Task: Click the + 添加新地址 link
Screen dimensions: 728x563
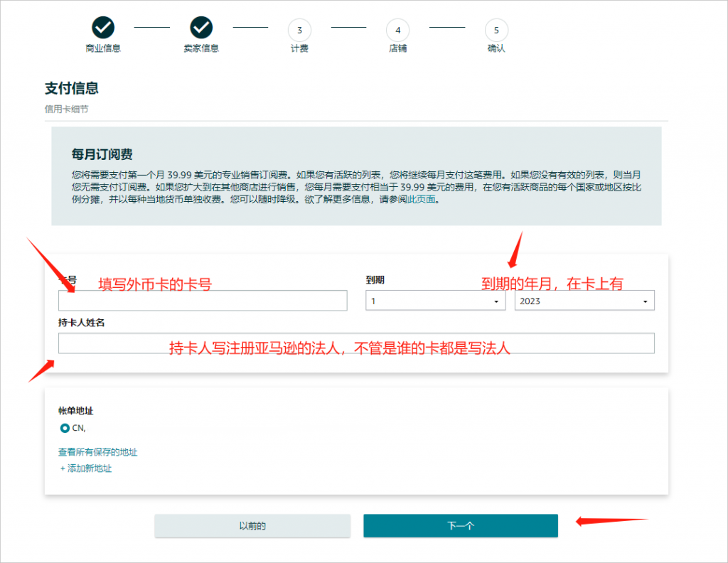Action: [85, 468]
